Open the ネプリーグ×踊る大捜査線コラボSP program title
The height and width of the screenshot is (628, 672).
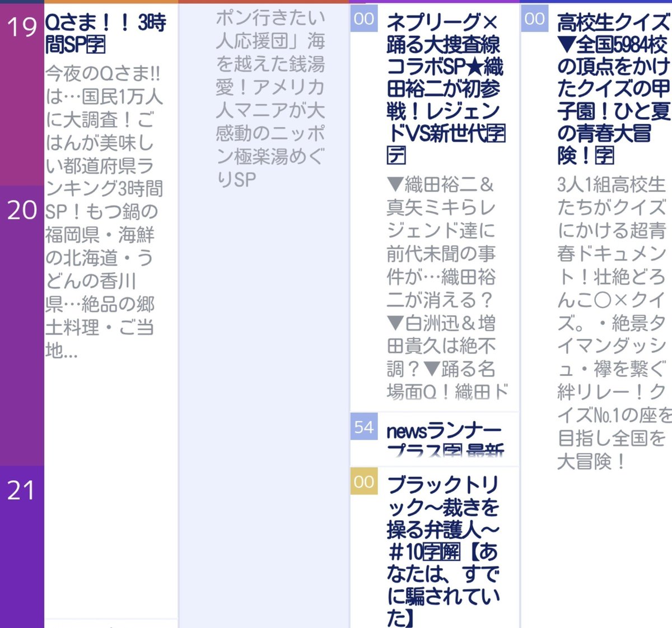point(445,88)
